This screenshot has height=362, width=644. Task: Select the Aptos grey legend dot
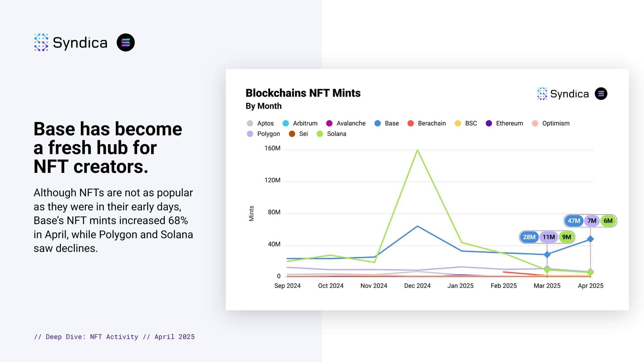pyautogui.click(x=250, y=123)
